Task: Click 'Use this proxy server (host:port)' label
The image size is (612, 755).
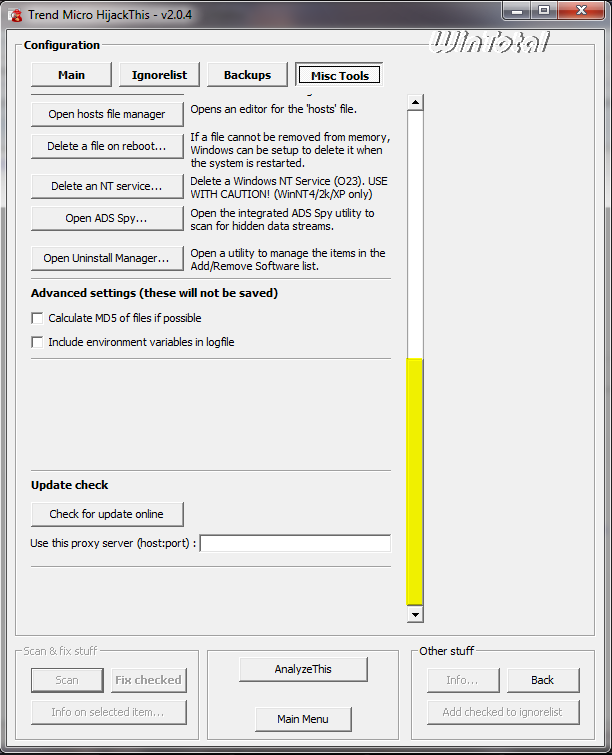Action: tap(113, 543)
